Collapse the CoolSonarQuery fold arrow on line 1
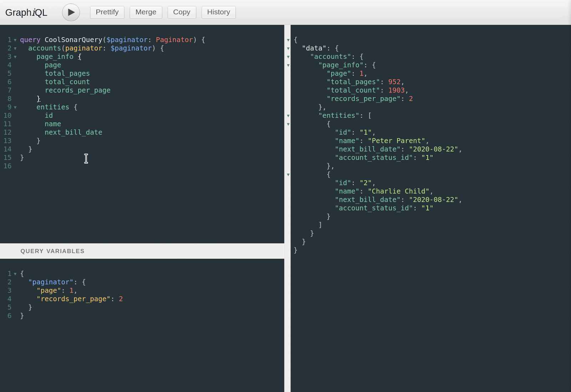The height and width of the screenshot is (392, 571). click(x=15, y=40)
